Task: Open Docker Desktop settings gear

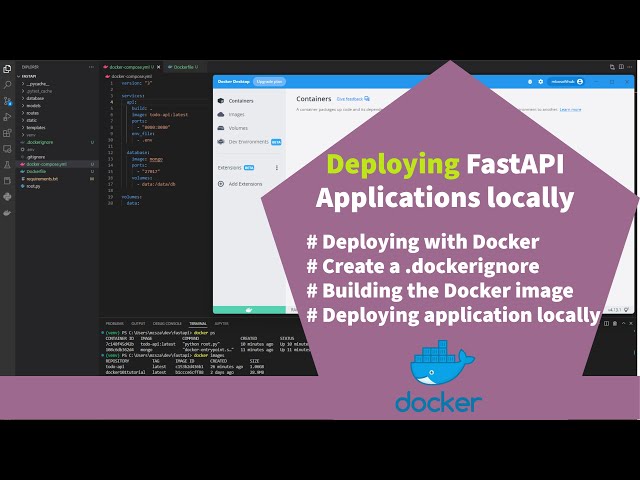Action: click(540, 82)
